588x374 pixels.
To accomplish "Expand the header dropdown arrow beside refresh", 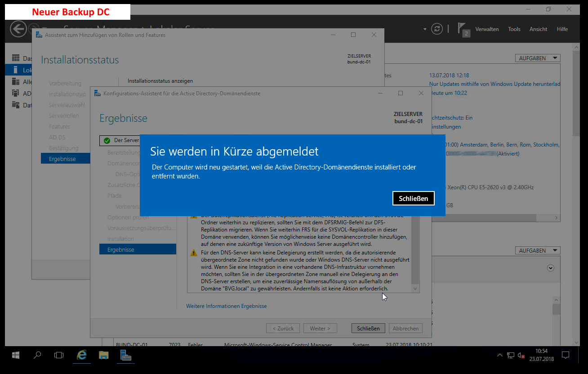I will tap(425, 29).
